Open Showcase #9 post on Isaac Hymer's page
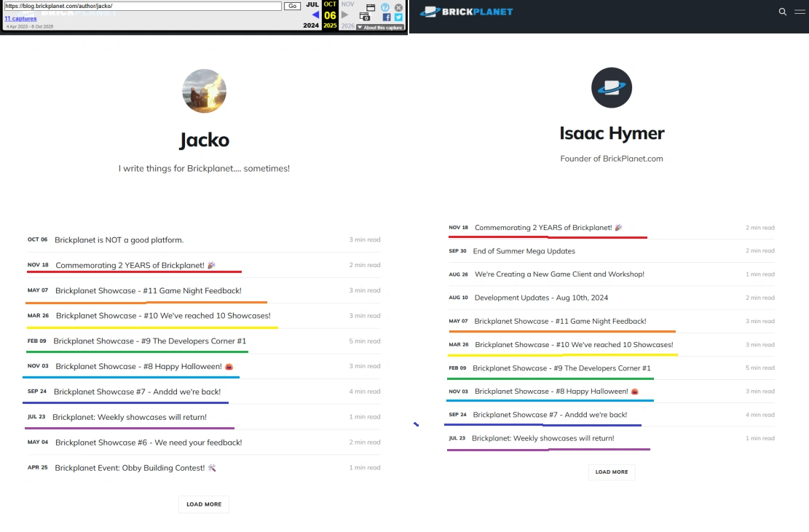This screenshot has height=532, width=809. 561,368
